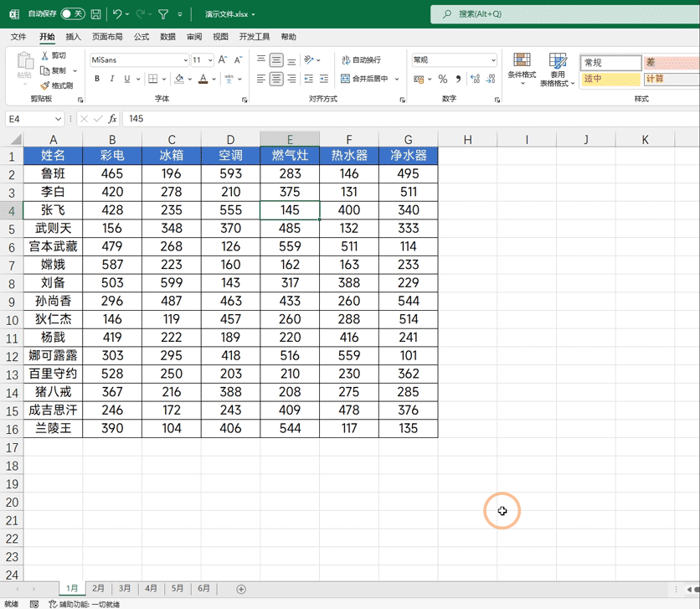Click the percent style icon
This screenshot has height=609, width=700.
442,79
